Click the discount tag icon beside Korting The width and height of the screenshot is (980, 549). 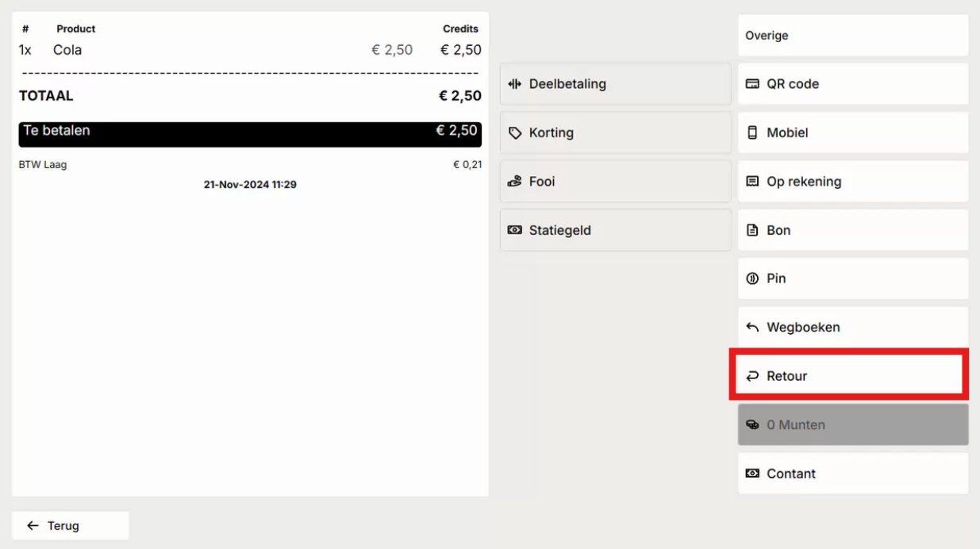coord(515,133)
